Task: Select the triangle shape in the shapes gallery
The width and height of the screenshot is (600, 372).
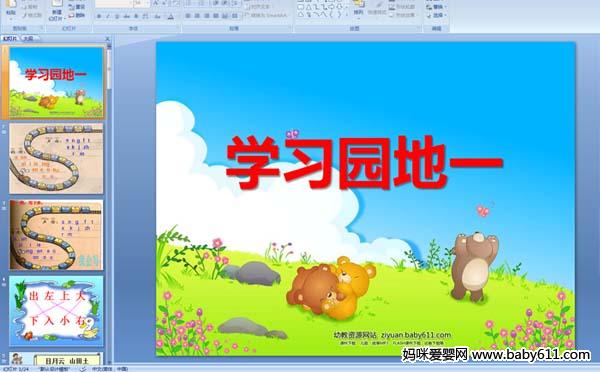Action: point(308,7)
